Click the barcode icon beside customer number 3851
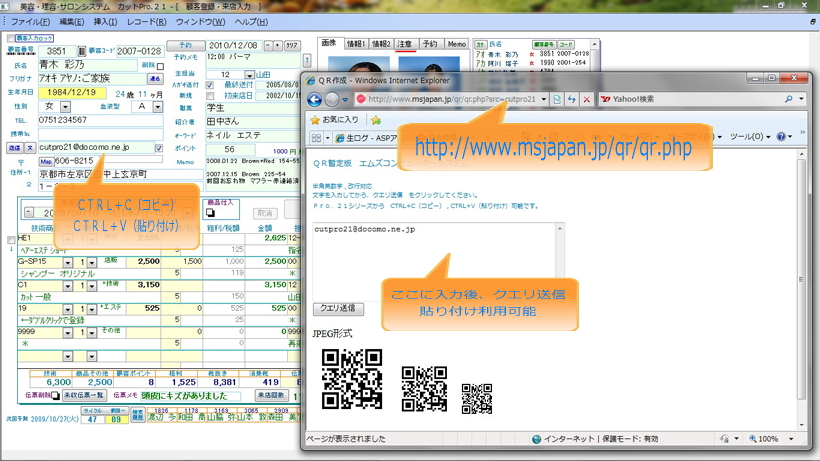Viewport: 820px width, 461px height. pos(82,51)
